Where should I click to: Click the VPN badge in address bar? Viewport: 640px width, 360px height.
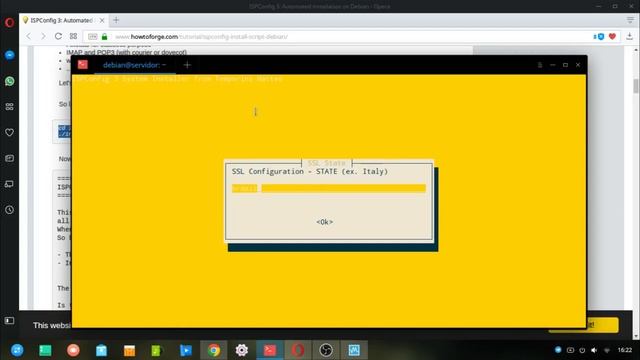[93, 37]
